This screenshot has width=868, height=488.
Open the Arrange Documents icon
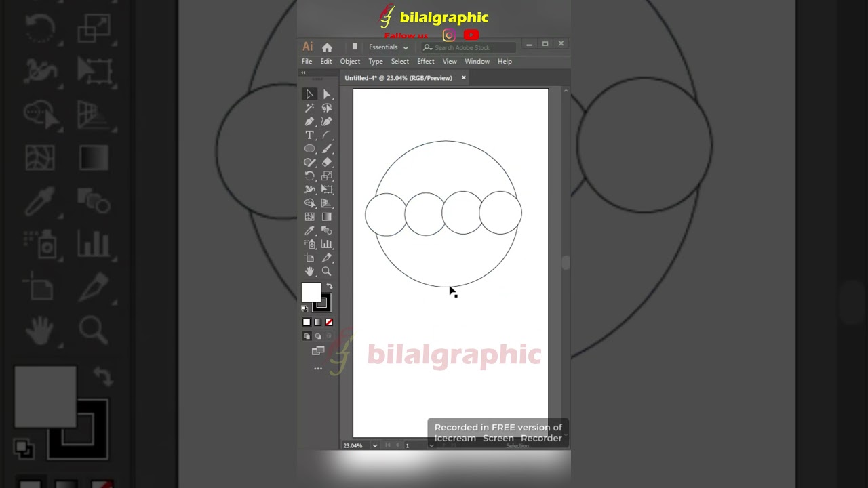(355, 47)
